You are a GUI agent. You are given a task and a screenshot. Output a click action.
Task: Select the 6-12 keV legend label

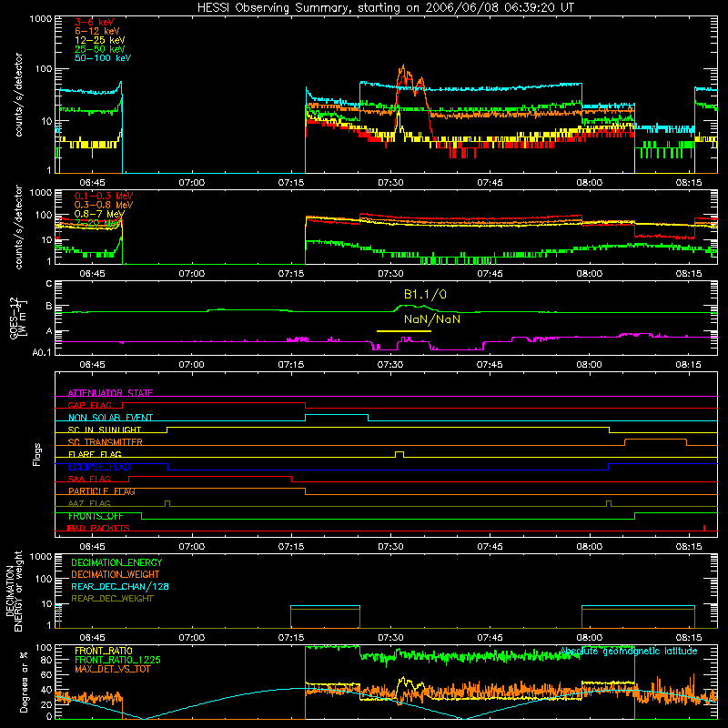pyautogui.click(x=97, y=31)
